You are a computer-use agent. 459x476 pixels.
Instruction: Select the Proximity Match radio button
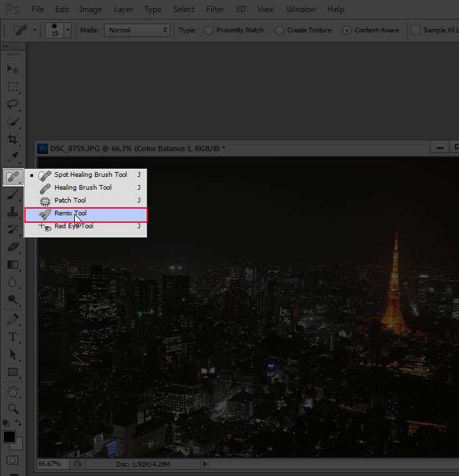coord(209,30)
